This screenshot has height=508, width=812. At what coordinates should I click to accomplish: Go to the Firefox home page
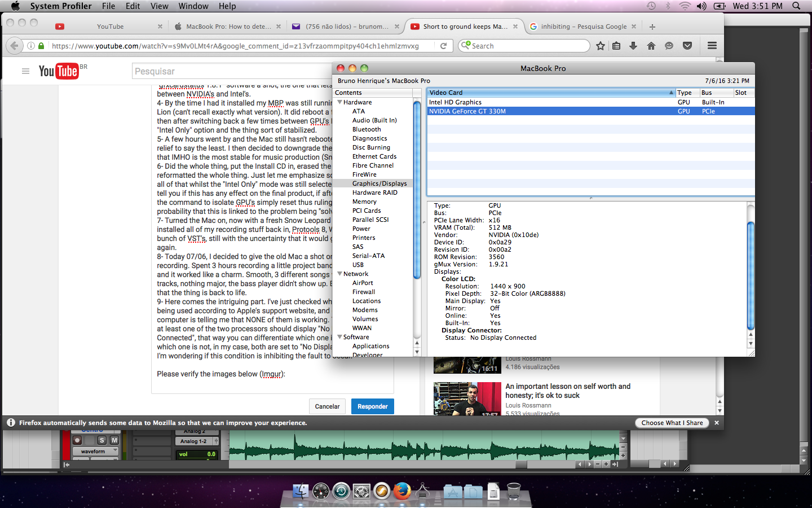click(x=651, y=46)
